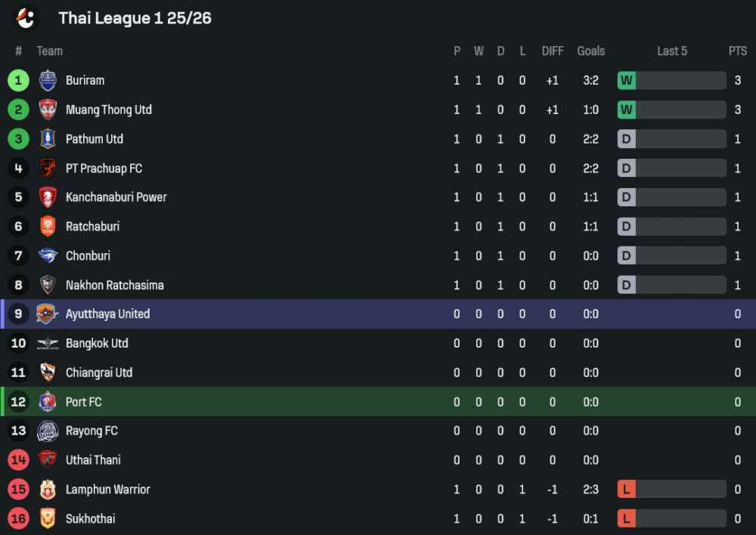Click the Ayutthaya United team badge

click(x=48, y=314)
